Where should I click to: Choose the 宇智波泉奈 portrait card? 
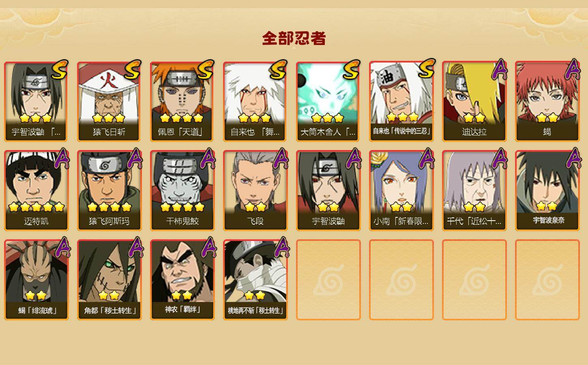pyautogui.click(x=547, y=191)
